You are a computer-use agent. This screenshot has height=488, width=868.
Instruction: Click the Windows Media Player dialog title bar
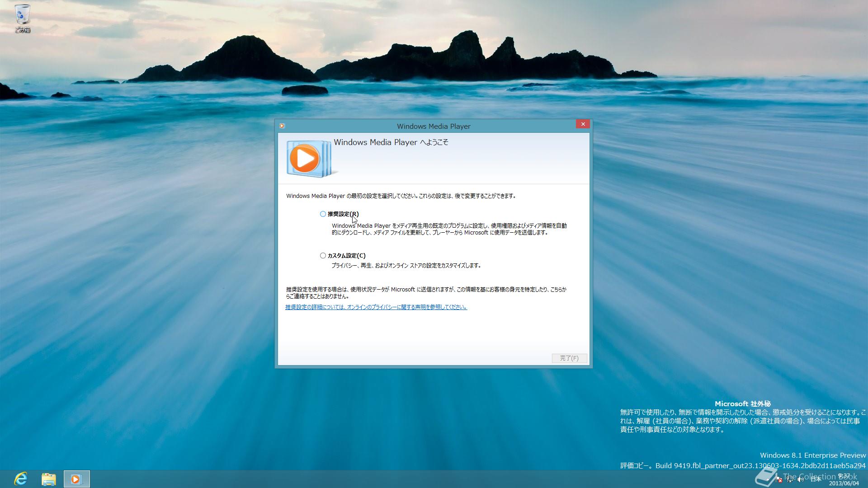pyautogui.click(x=434, y=126)
